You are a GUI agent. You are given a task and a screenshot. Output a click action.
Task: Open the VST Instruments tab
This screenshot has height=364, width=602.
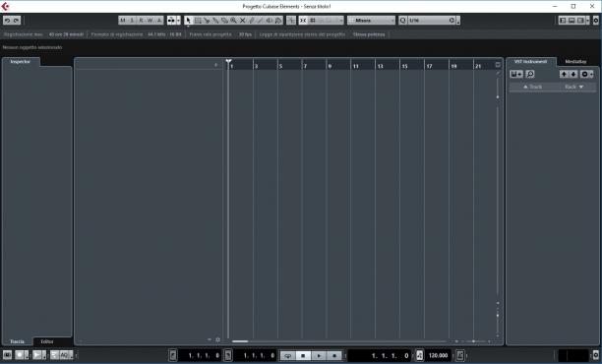pos(530,61)
